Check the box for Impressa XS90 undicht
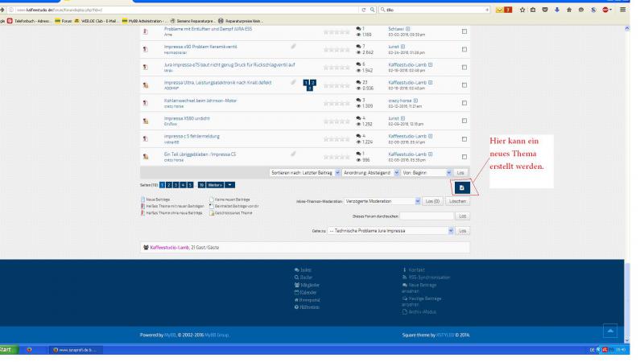The image size is (644, 362). [464, 121]
